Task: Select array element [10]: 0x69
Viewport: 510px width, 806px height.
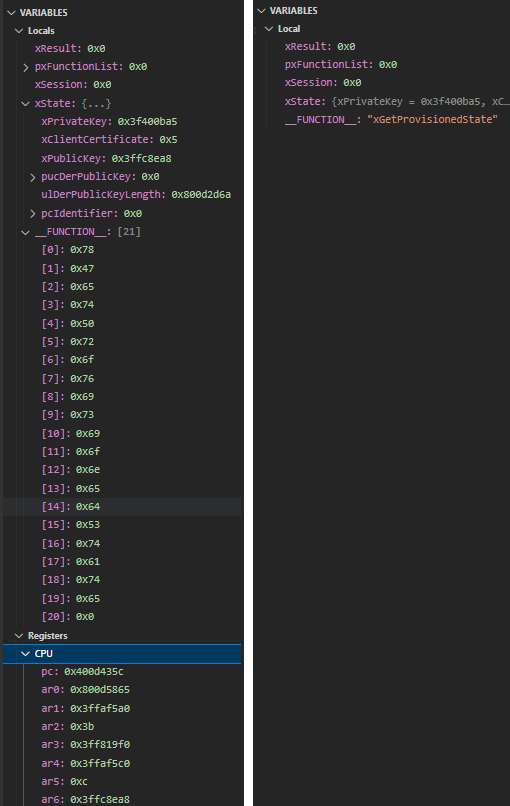Action: click(70, 433)
